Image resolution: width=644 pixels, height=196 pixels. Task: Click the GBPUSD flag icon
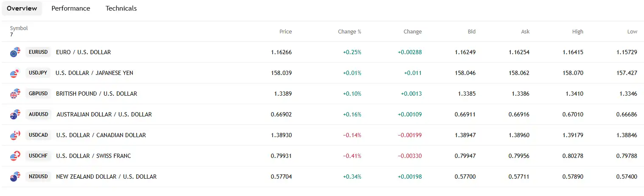click(15, 94)
